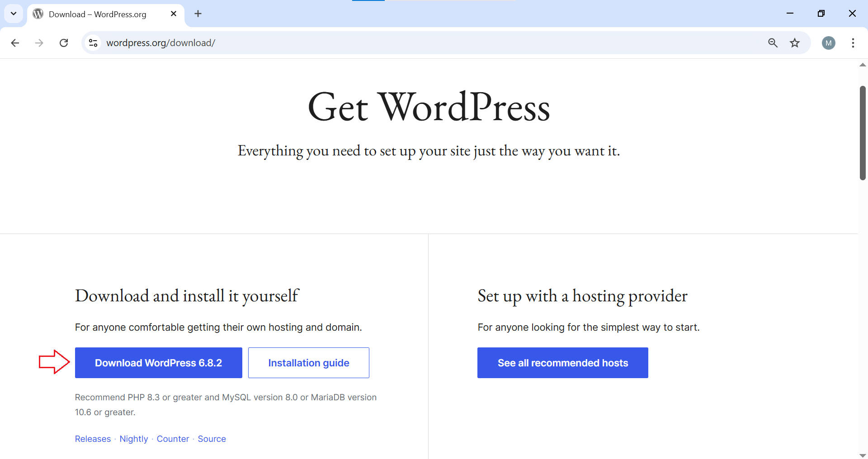
Task: Reload the WordPress download page
Action: tap(64, 43)
